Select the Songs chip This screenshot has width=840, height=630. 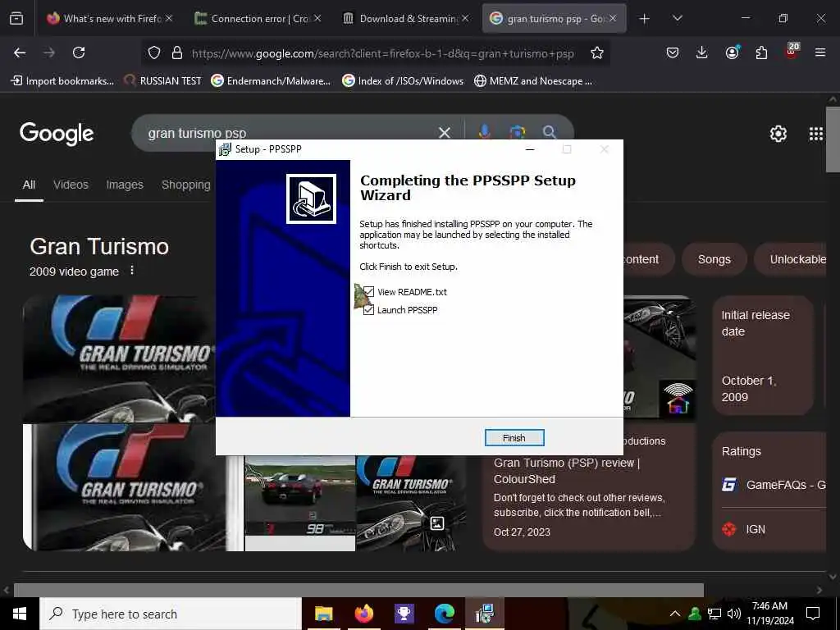[714, 259]
